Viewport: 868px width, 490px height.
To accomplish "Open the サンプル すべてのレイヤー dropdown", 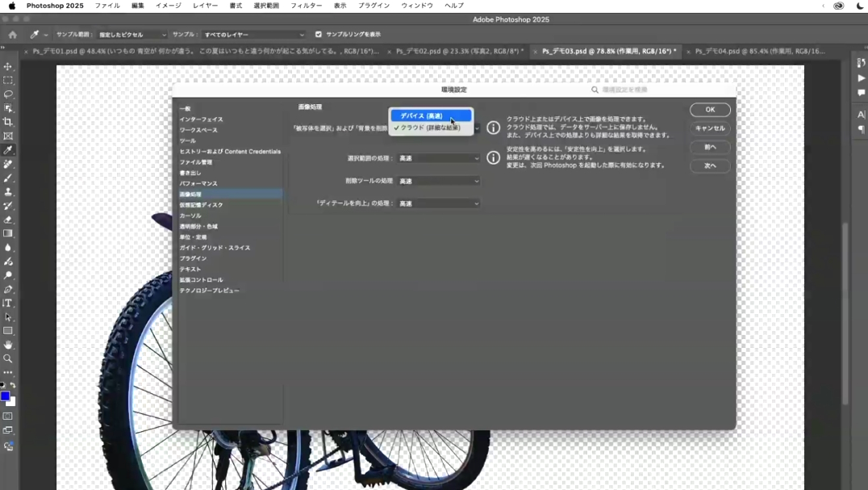I will 253,35.
